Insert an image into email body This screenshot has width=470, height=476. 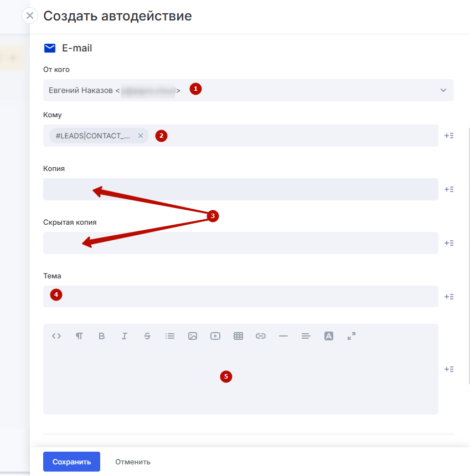(193, 336)
